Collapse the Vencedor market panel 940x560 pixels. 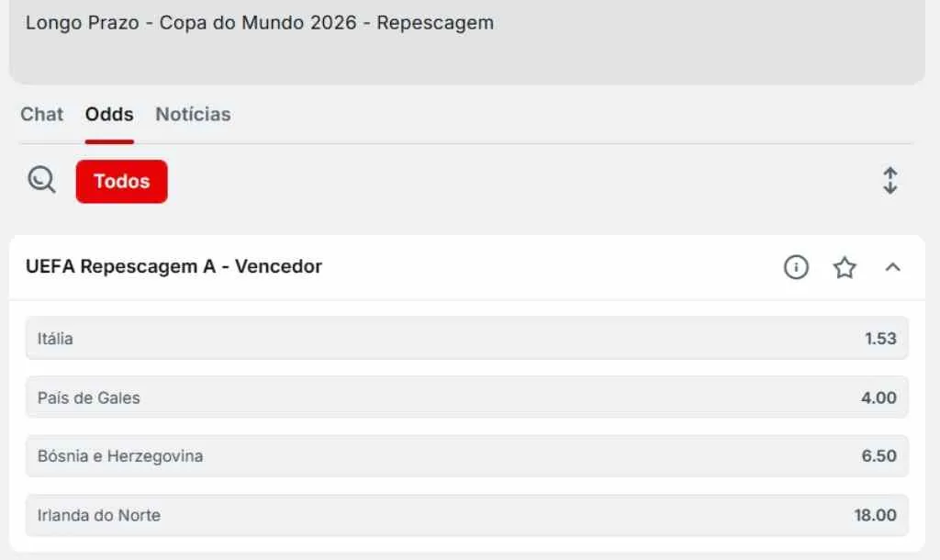coord(891,267)
